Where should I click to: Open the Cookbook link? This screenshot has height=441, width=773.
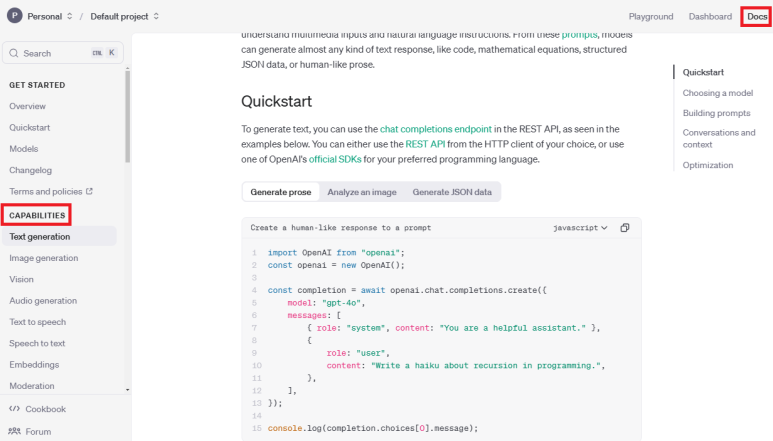[45, 409]
